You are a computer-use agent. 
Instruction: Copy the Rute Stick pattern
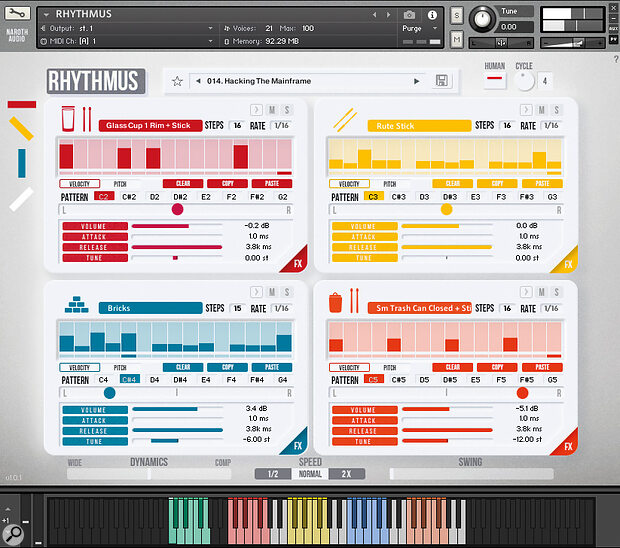[497, 183]
